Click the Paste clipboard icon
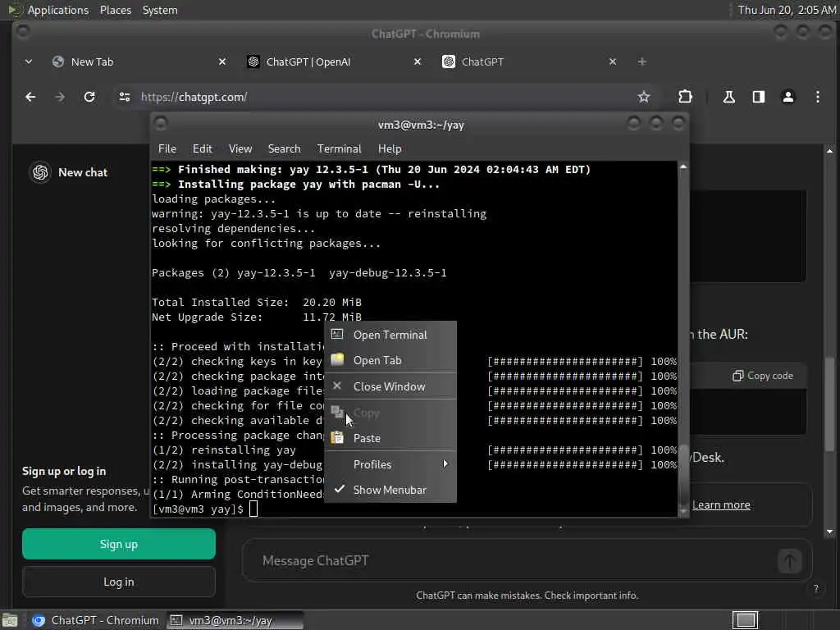 337,438
